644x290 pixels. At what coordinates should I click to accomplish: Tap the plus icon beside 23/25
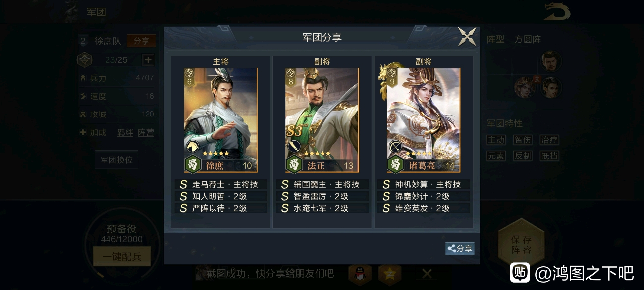(x=148, y=60)
